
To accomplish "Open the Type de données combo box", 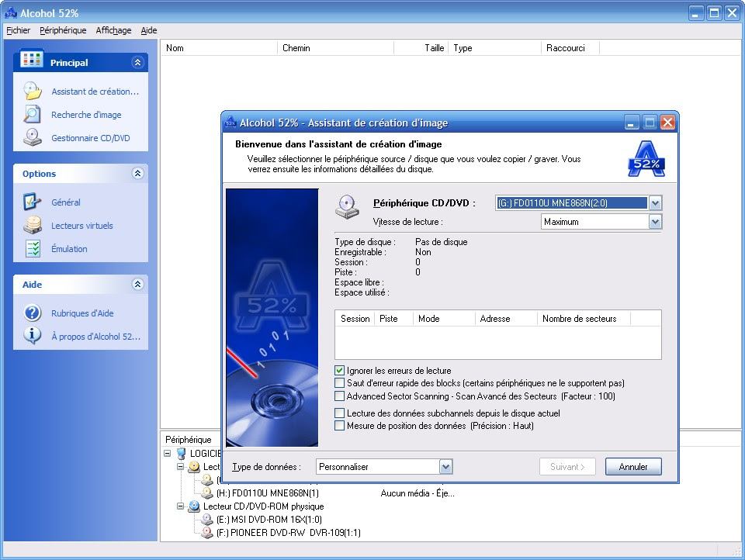I will (445, 467).
